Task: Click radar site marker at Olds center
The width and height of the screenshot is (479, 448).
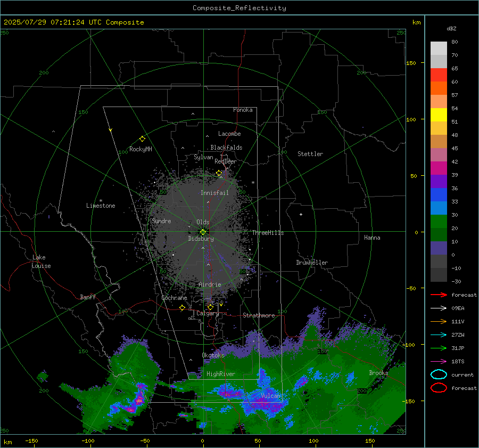Action: point(203,232)
